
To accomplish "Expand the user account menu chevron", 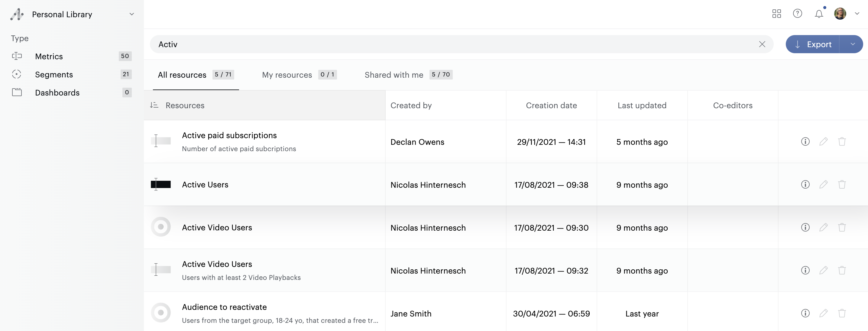I will (x=857, y=14).
